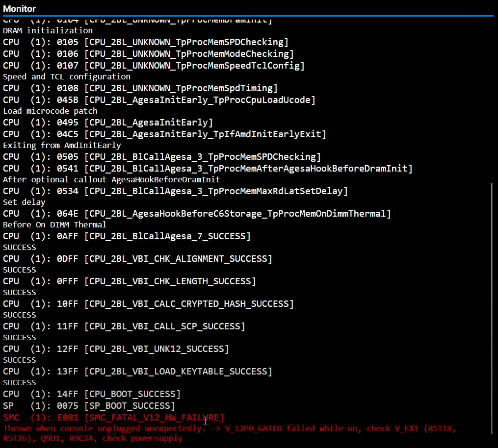Select the red SMC_FATAL_V12_HW_FAILURE error line
The image size is (498, 448).
[x=113, y=418]
